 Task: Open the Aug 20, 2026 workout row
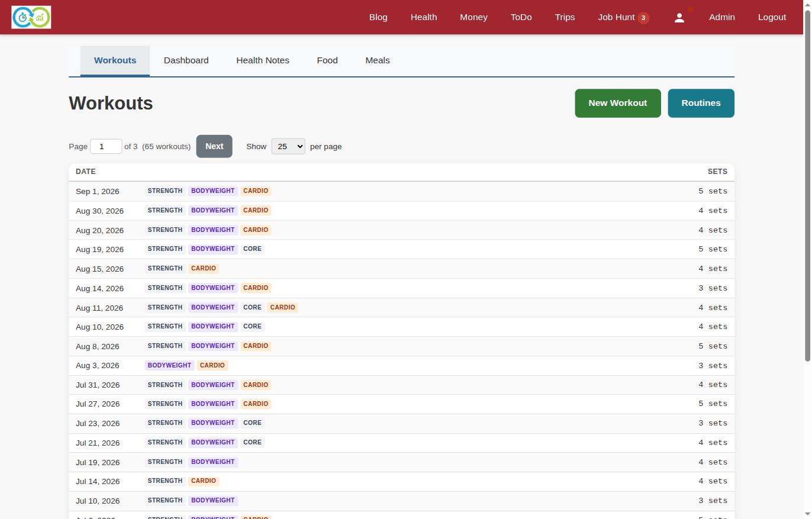coord(401,230)
